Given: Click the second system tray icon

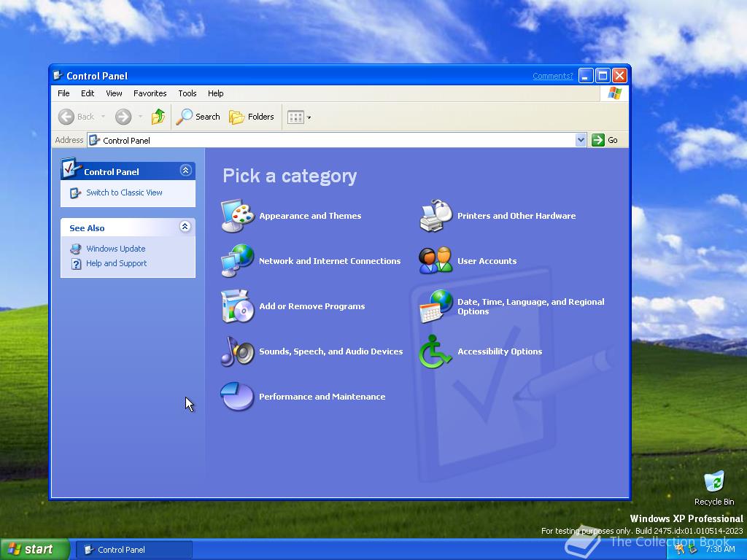Looking at the screenshot, I should point(693,549).
